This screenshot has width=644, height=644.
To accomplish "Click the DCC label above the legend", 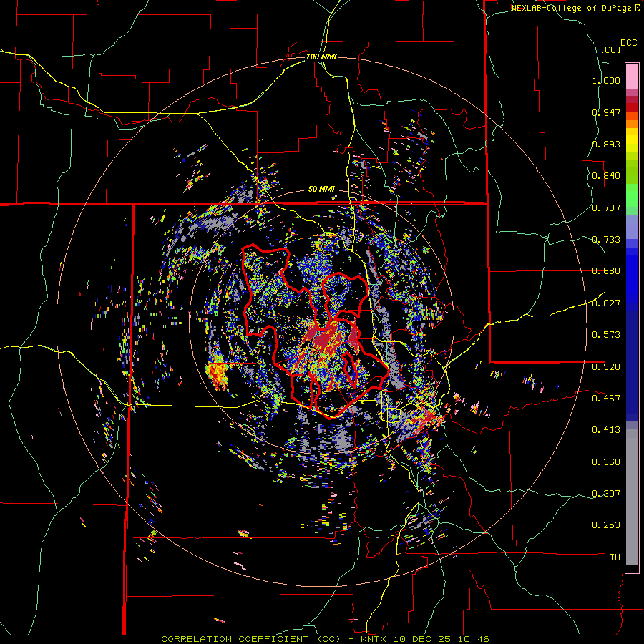I will coord(628,43).
